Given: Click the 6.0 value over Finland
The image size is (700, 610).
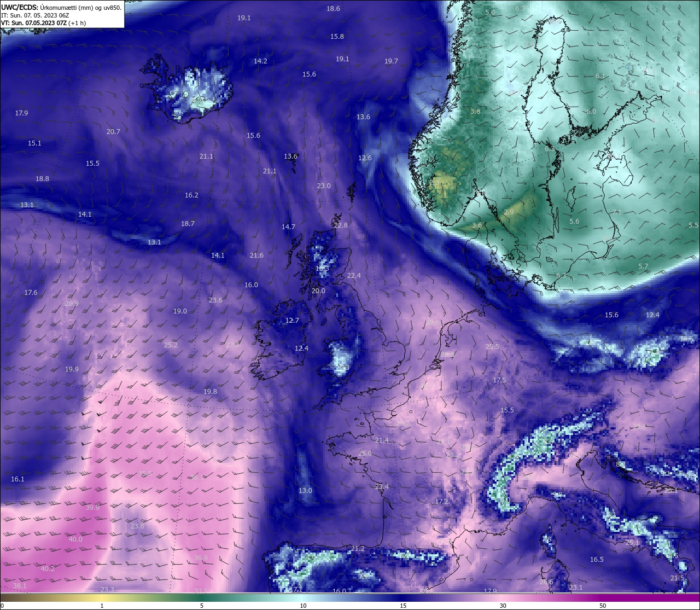Looking at the screenshot, I should (591, 112).
